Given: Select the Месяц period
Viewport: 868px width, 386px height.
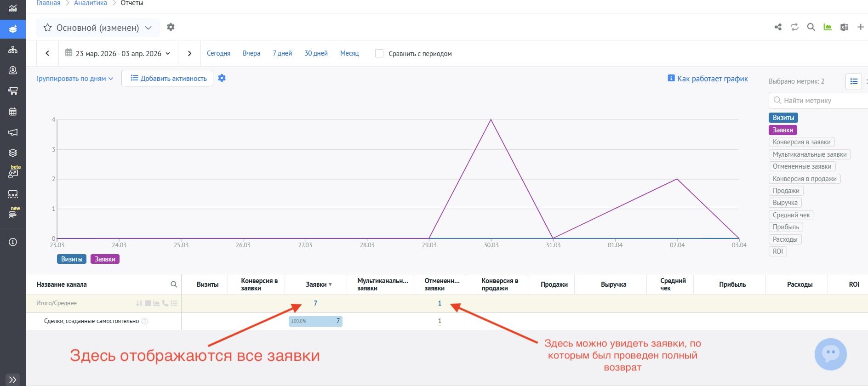Looking at the screenshot, I should point(349,53).
